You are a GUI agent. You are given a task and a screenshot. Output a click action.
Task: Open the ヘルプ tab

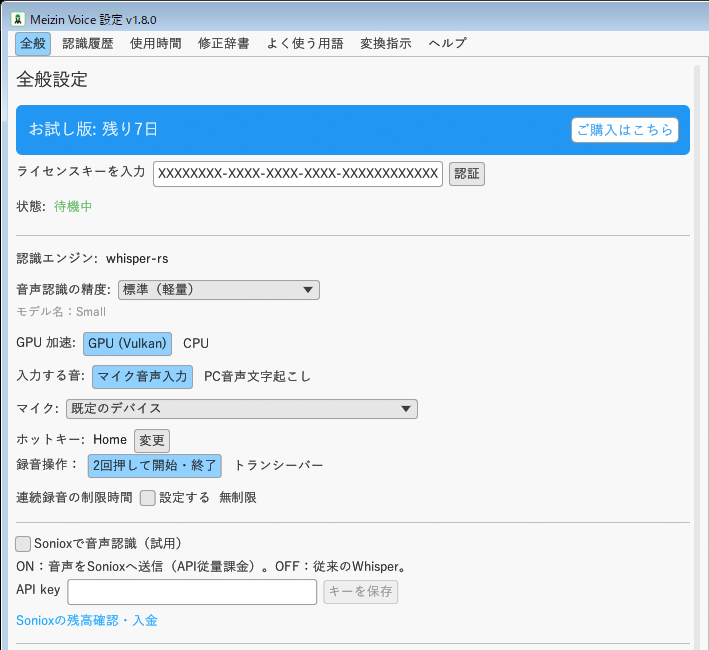(x=448, y=43)
